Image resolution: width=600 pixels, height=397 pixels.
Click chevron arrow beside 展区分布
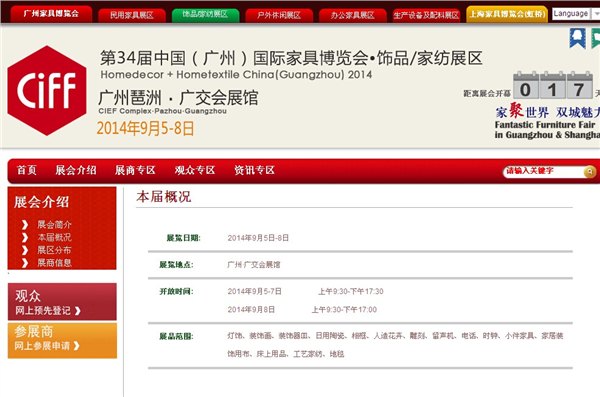tap(25, 250)
